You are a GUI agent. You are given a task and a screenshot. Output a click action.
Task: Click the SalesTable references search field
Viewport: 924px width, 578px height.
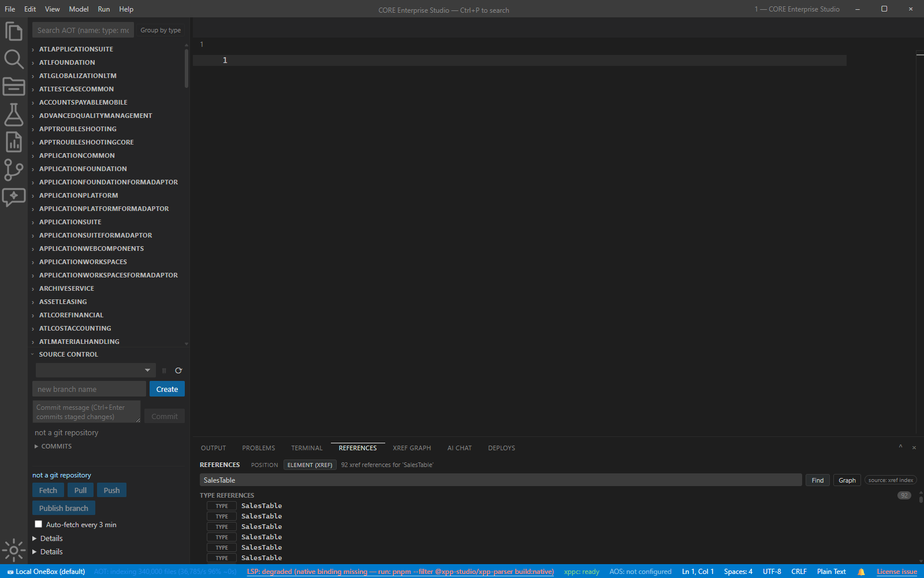(501, 480)
